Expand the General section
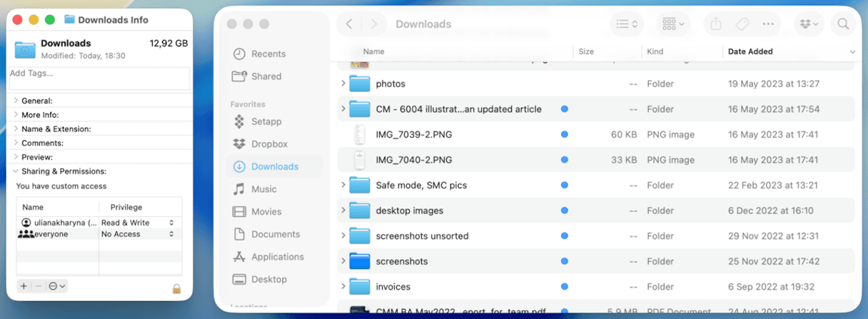 point(16,101)
